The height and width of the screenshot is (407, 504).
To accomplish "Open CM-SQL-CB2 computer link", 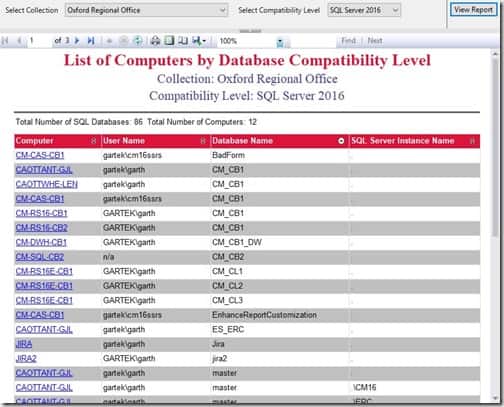I will [x=40, y=257].
